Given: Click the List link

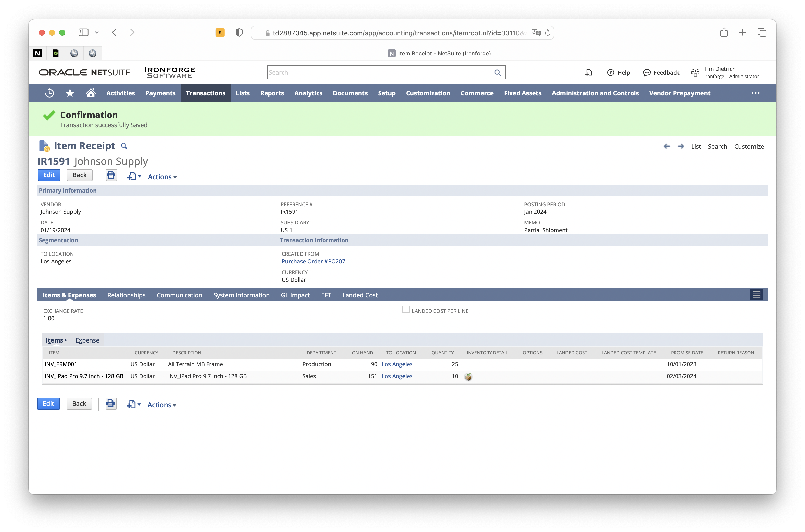Looking at the screenshot, I should (696, 146).
